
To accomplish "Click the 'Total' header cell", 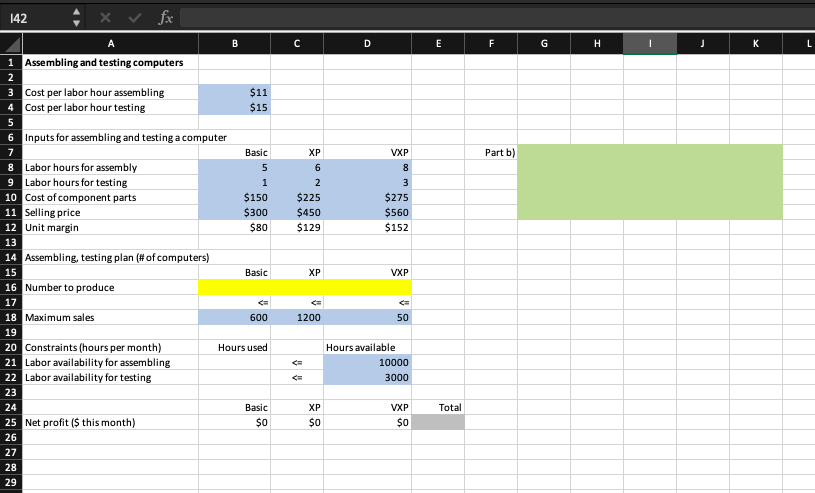I will click(x=438, y=407).
